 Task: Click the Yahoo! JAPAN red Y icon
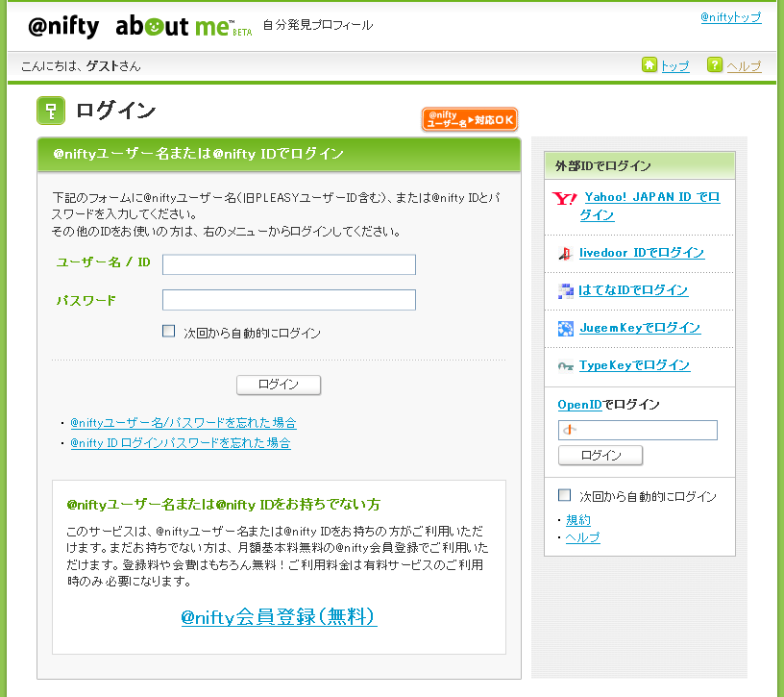564,198
